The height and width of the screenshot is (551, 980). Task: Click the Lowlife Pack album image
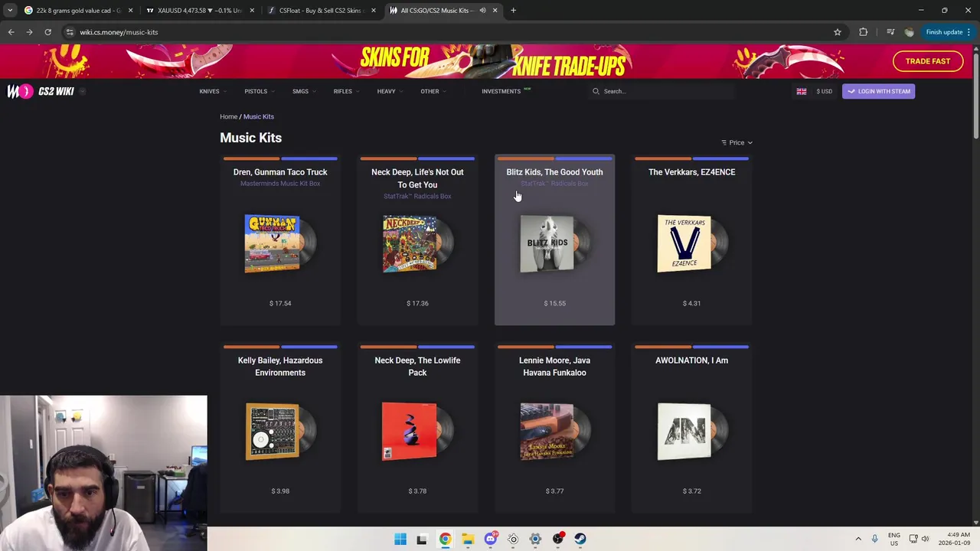pos(417,432)
